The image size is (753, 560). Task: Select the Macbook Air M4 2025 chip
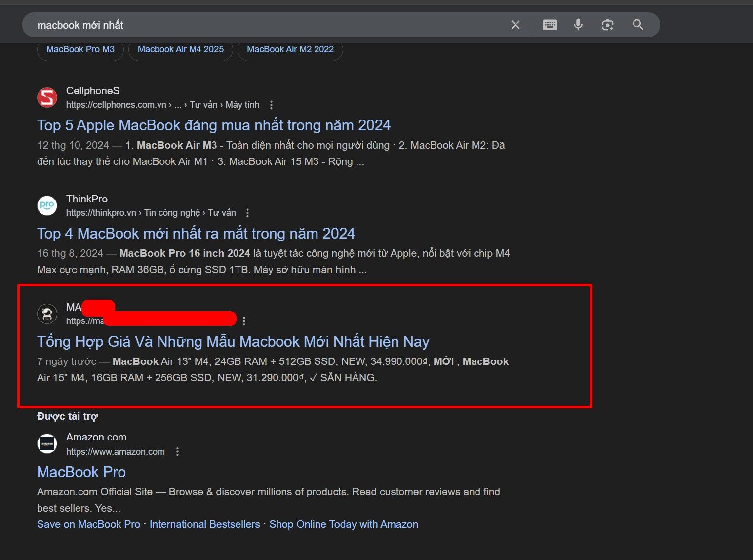[181, 49]
